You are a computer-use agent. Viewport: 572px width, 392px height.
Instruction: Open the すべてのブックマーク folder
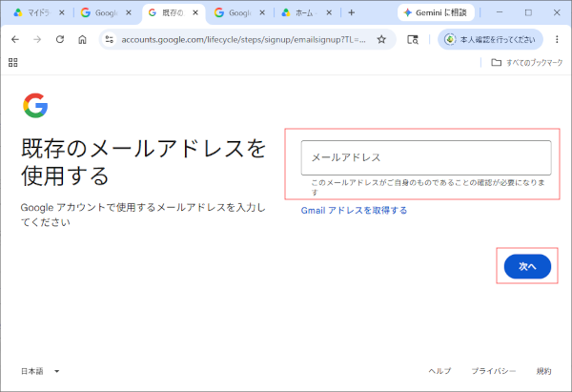[x=527, y=62]
